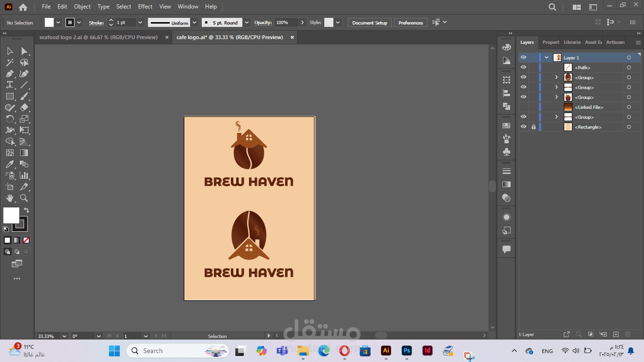This screenshot has width=644, height=362.
Task: Apply None to the current fill
Action: 26,240
